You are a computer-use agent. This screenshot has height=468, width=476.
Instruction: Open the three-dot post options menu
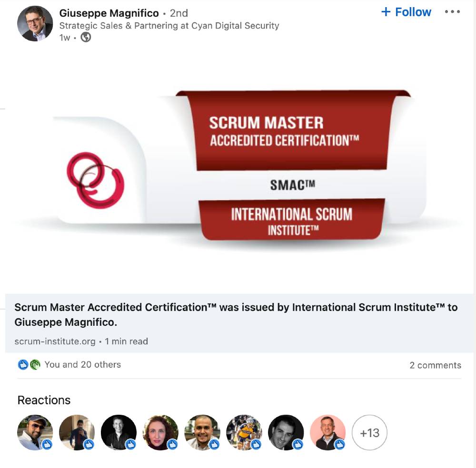click(452, 12)
